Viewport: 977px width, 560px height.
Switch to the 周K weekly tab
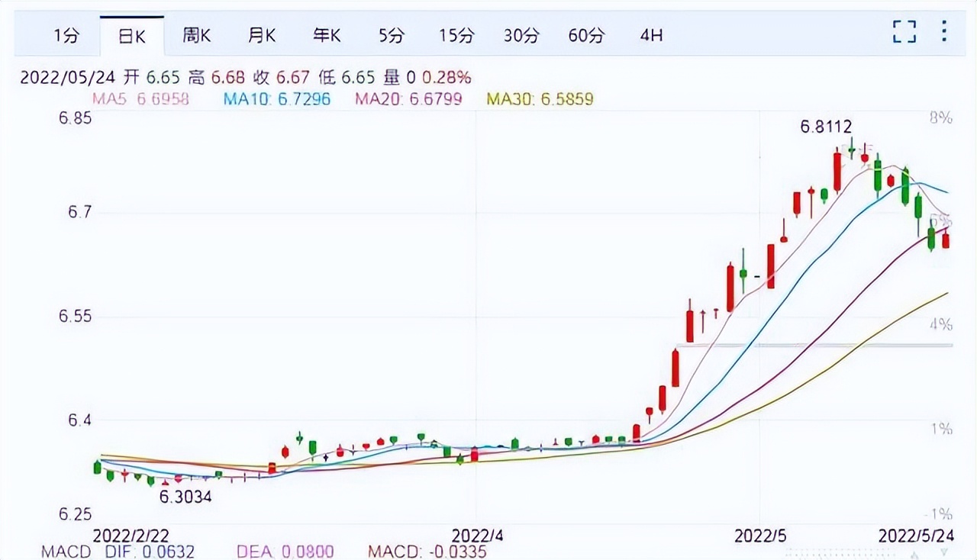pyautogui.click(x=196, y=35)
